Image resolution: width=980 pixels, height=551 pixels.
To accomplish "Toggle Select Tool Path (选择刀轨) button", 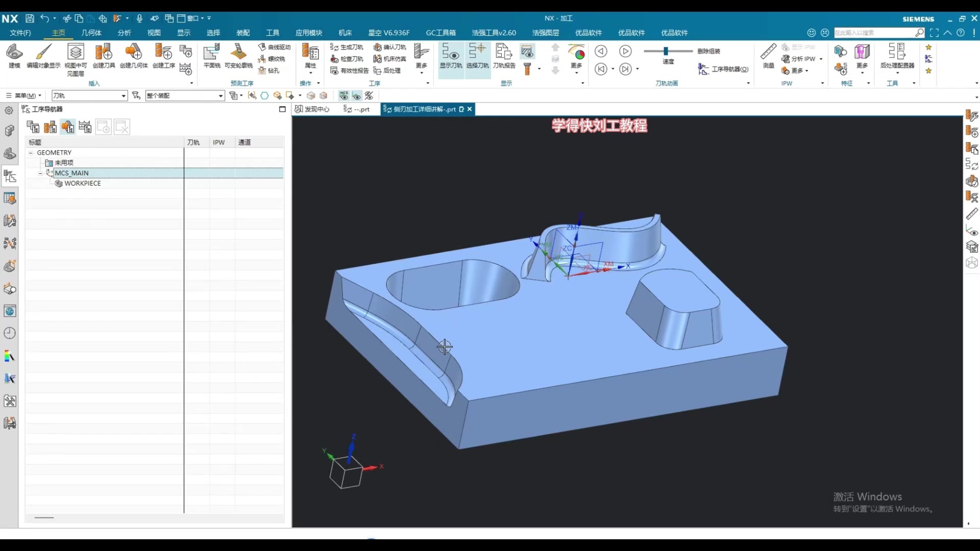I will [x=477, y=53].
